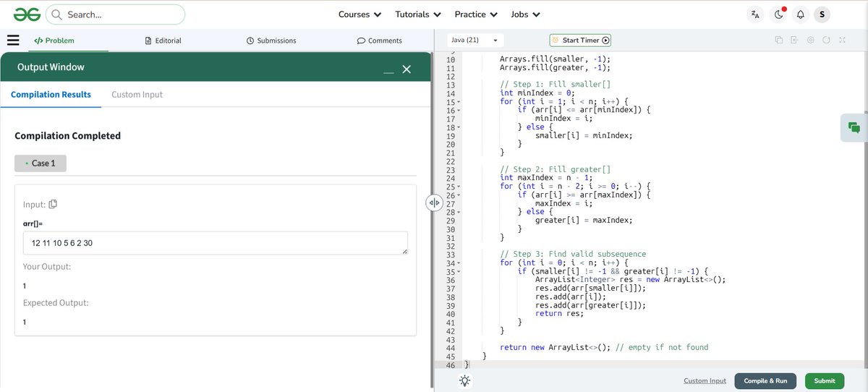Switch to the Submissions tab
The height and width of the screenshot is (392, 868).
coord(271,41)
